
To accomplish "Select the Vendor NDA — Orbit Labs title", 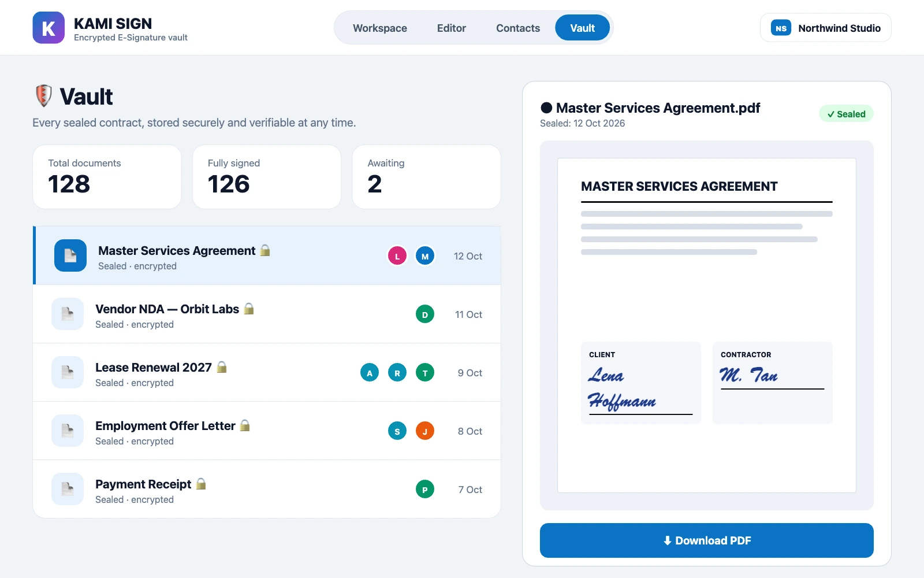I will point(167,309).
